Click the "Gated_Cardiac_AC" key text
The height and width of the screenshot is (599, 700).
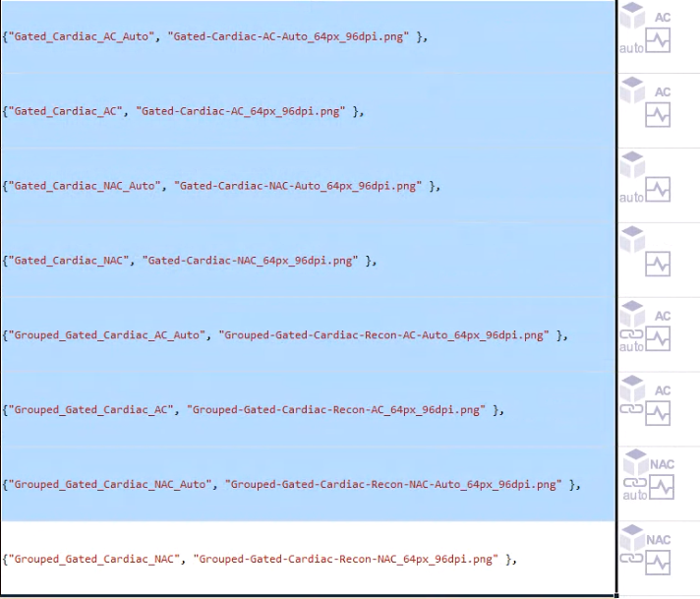click(x=65, y=111)
